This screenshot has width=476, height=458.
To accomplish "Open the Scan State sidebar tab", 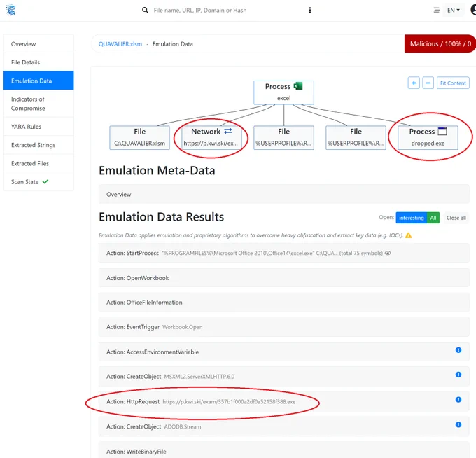I will click(38, 181).
